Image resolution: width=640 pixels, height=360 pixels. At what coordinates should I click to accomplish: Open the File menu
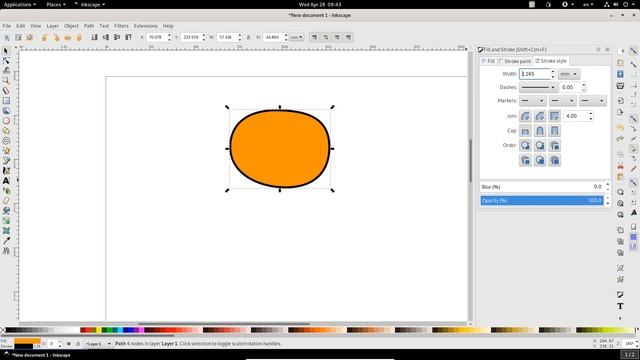7,26
